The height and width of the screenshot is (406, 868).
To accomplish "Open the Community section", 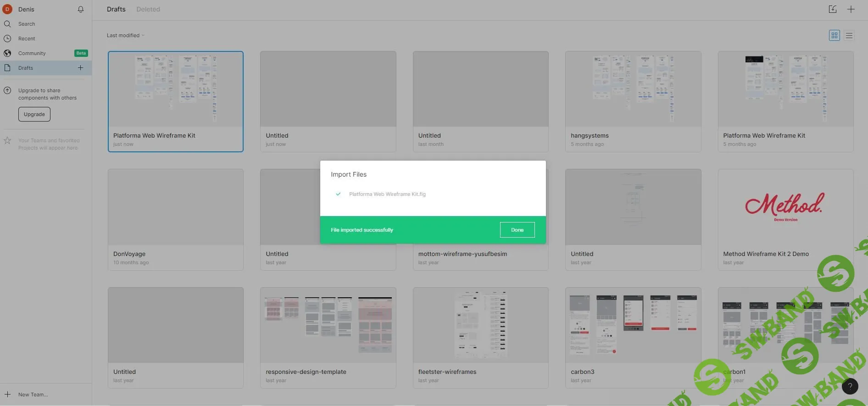I will coord(32,53).
